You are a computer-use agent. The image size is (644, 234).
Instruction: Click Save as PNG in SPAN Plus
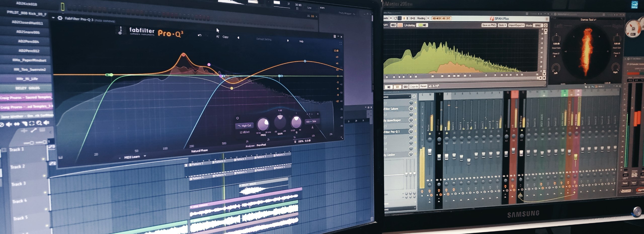point(489,25)
